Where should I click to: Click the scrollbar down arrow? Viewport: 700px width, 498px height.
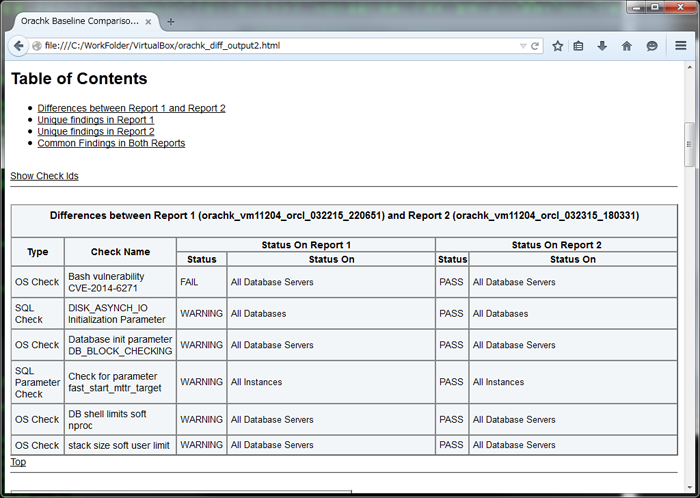point(689,488)
